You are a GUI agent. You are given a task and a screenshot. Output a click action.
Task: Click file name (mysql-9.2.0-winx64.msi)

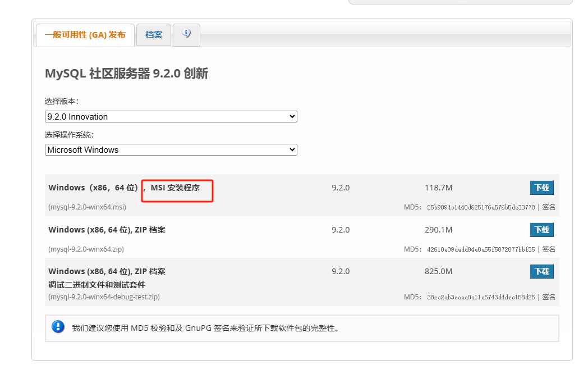pos(88,207)
